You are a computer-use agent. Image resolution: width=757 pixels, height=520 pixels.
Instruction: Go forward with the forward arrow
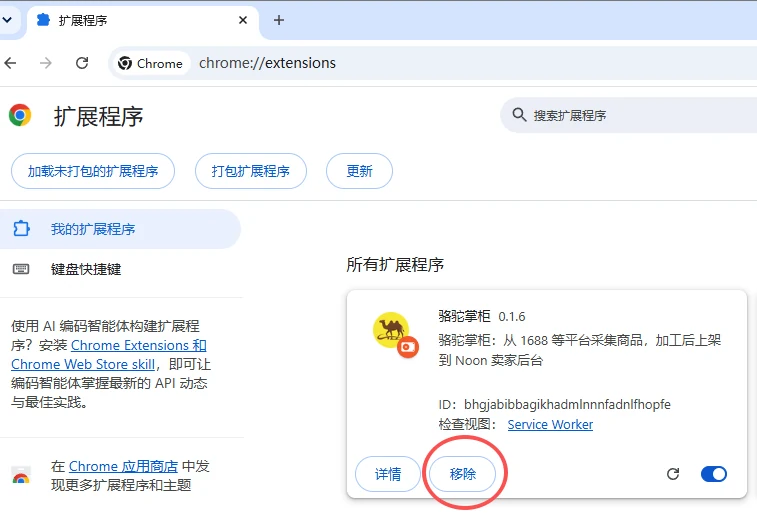[46, 63]
